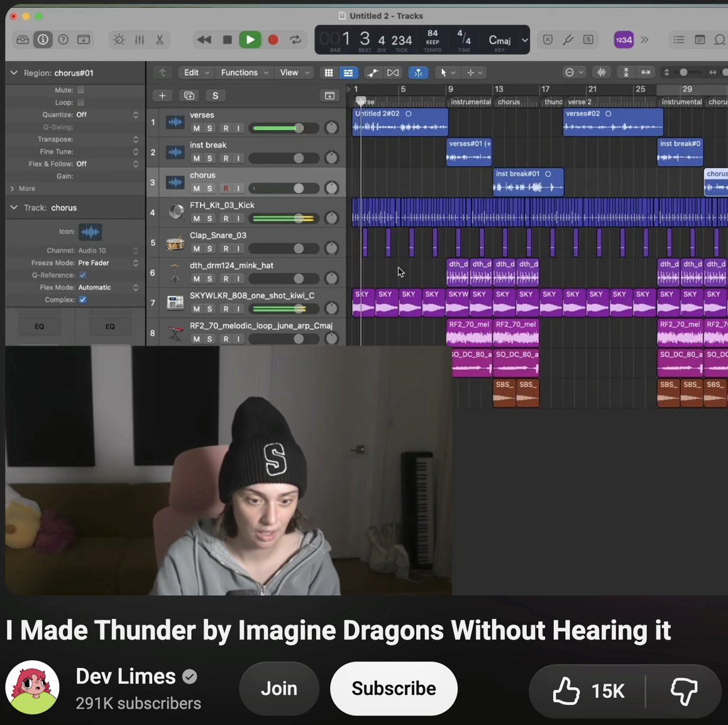728x725 pixels.
Task: Click the duplicate track icon
Action: [x=189, y=95]
